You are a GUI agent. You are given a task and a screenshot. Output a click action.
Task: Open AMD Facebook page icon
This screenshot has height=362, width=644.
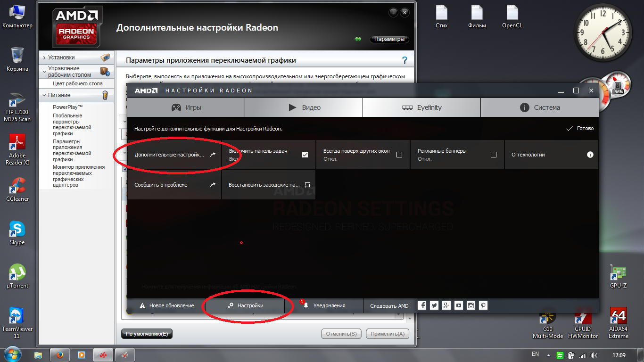click(x=422, y=305)
